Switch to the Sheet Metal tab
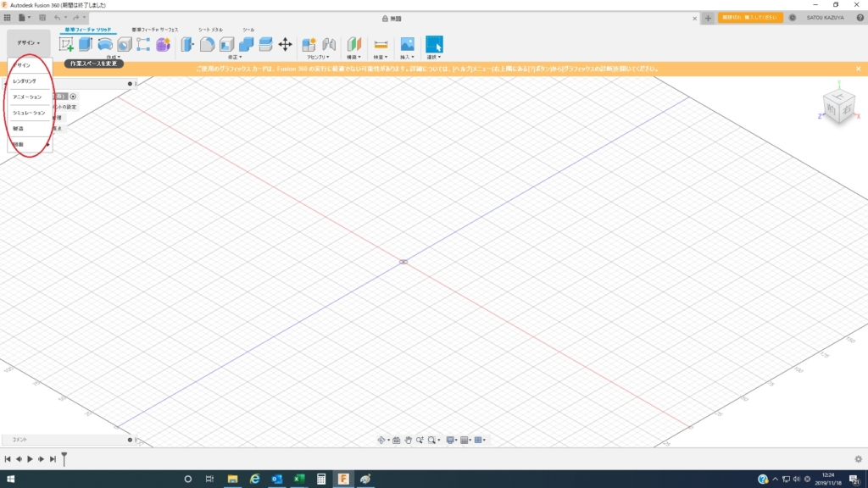The height and width of the screenshot is (488, 868). 210,30
